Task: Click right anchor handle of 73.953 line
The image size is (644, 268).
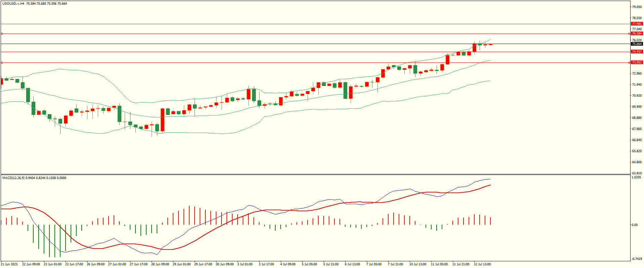Action: [629, 62]
